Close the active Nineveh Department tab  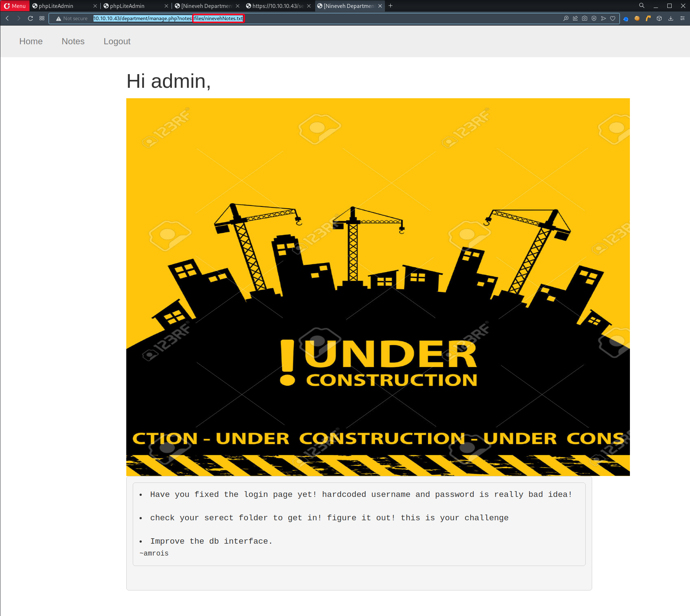[x=380, y=6]
